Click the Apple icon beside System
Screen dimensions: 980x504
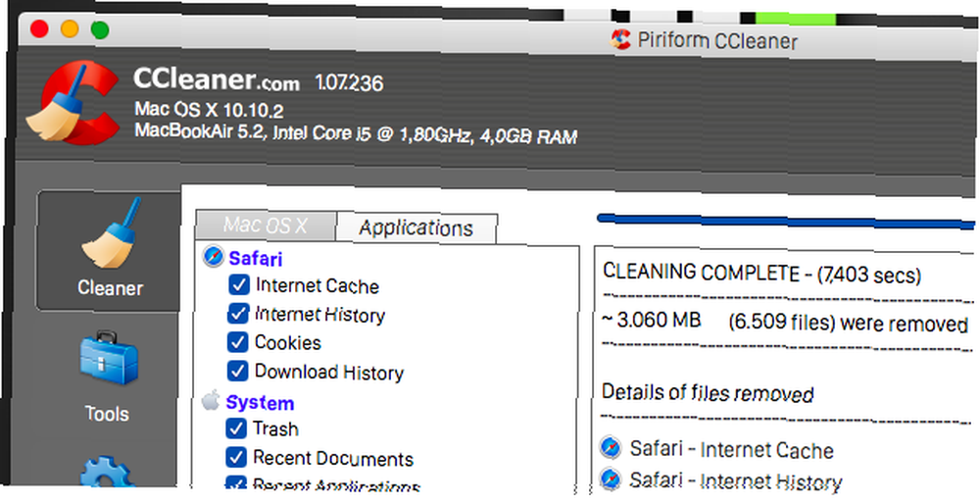click(212, 400)
